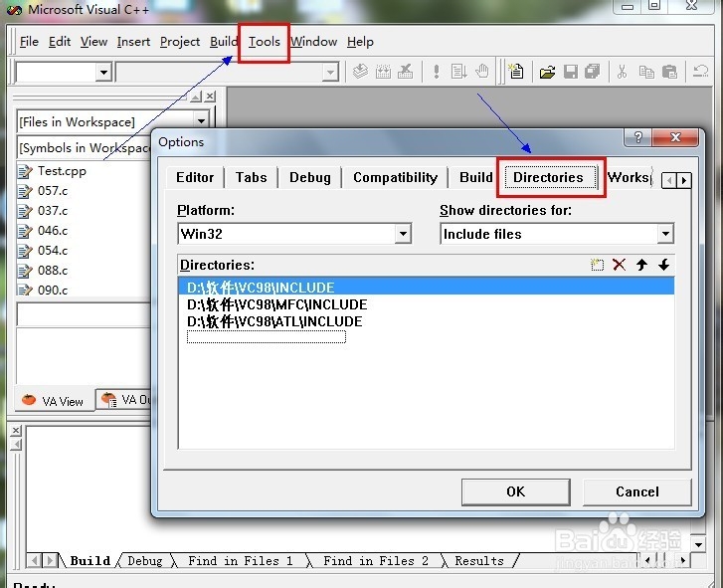Open the Debug output tab
Image resolution: width=723 pixels, height=588 pixels.
(x=145, y=561)
